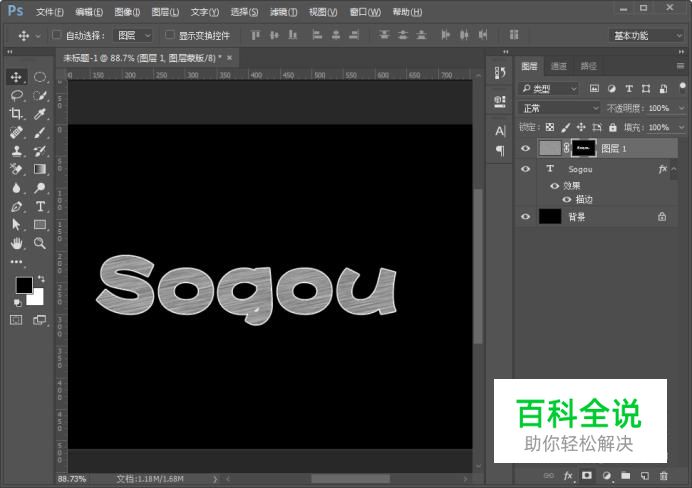
Task: Toggle 效果 effects visibility eye
Action: (555, 186)
